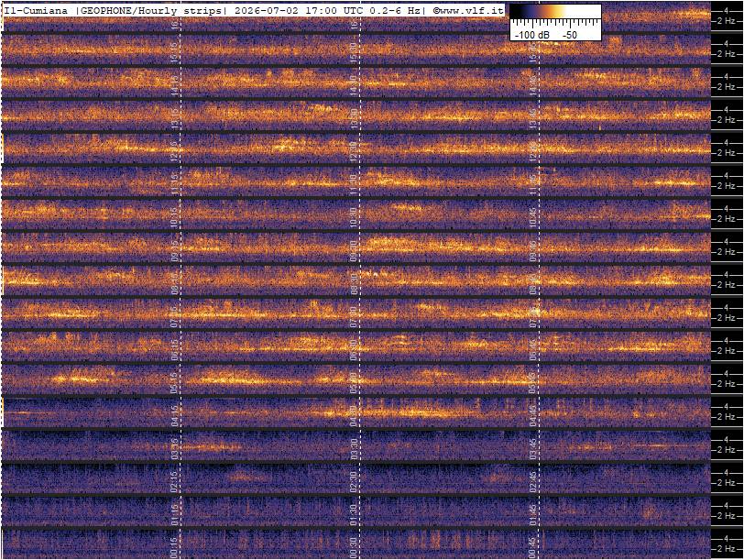
Task: Click the 09:30 time marker
Action: tap(354, 250)
